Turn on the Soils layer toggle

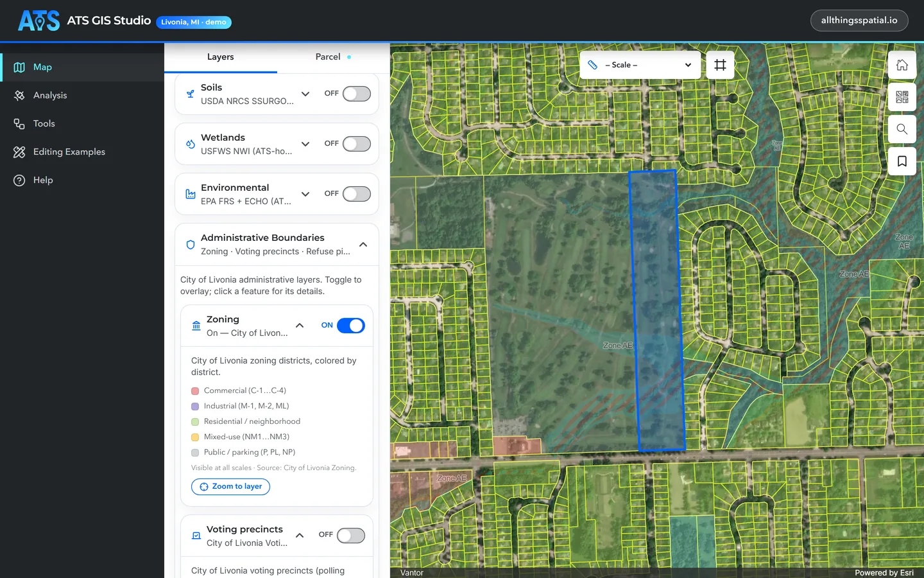pos(357,94)
